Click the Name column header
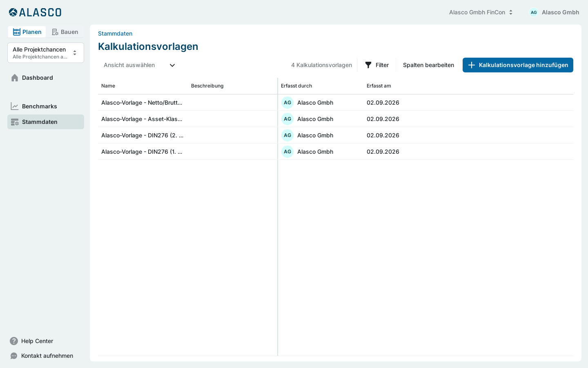The image size is (588, 368). [x=108, y=86]
